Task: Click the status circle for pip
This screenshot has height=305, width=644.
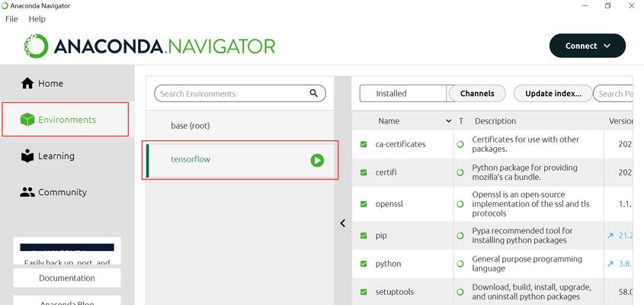Action: (460, 236)
